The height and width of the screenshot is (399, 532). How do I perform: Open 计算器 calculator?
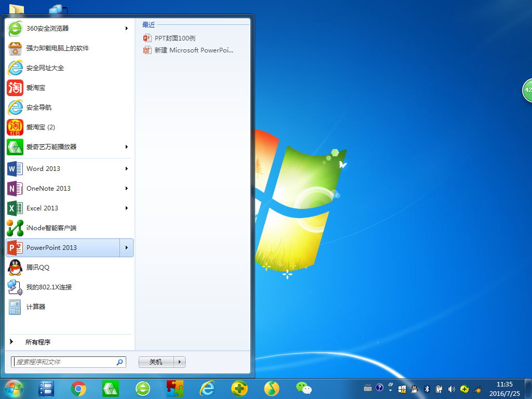click(x=69, y=307)
